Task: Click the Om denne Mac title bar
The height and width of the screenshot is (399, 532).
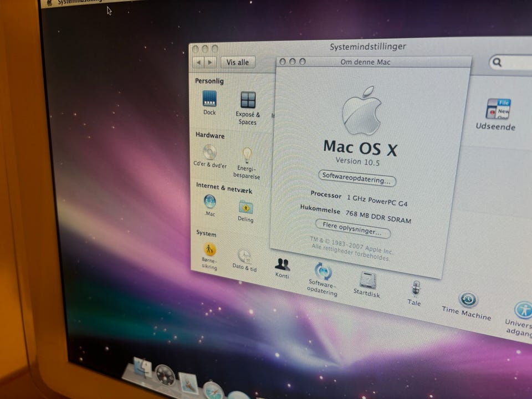Action: [x=374, y=62]
